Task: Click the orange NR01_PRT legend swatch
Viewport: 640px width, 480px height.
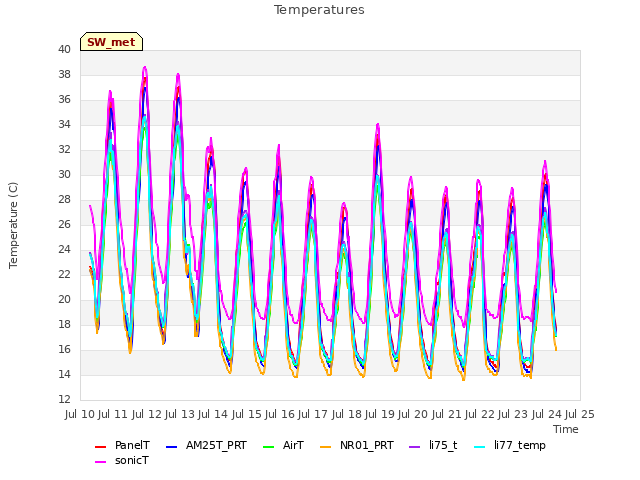Action: click(326, 447)
